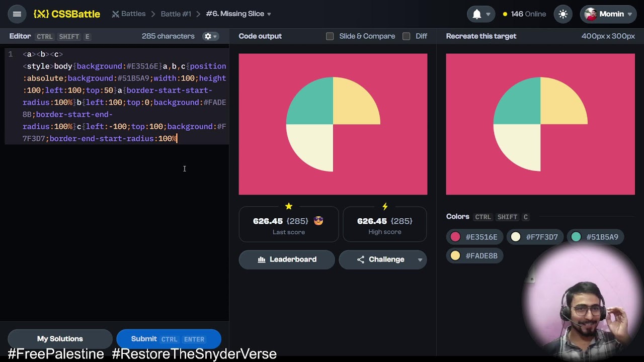Click inside the code editor

[x=117, y=96]
